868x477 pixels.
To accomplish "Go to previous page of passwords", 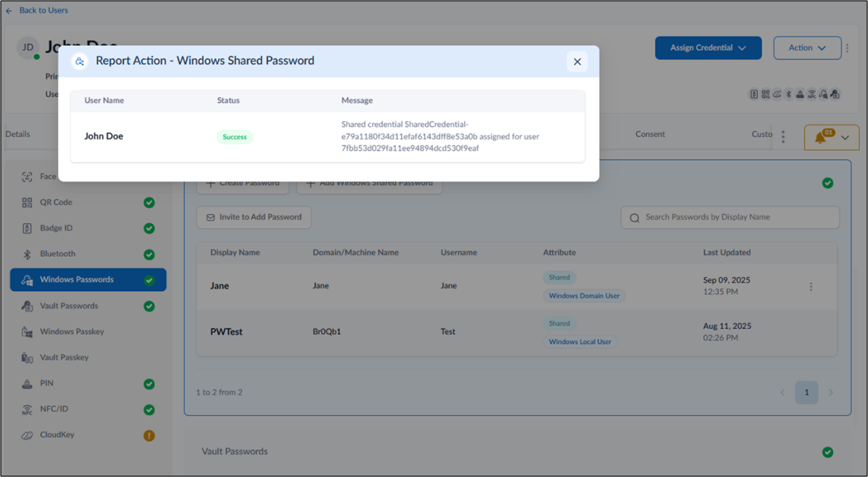I will [782, 392].
